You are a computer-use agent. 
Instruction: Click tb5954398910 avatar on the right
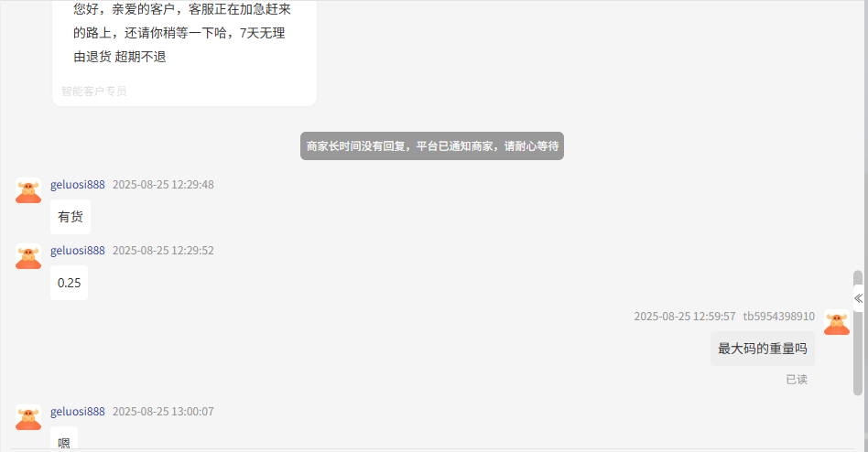tap(837, 322)
